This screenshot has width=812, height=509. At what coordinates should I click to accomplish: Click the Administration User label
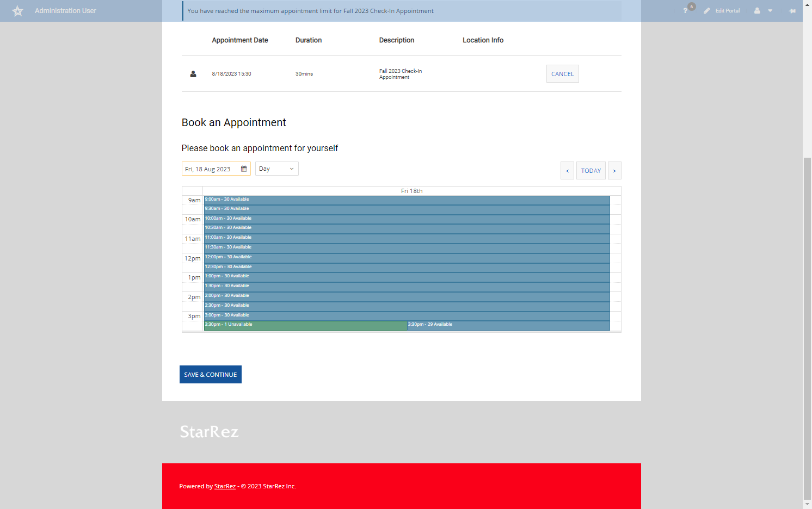[x=65, y=11]
